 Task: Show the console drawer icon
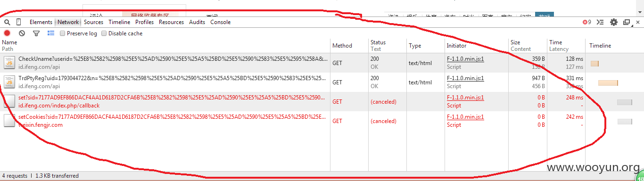(600, 22)
